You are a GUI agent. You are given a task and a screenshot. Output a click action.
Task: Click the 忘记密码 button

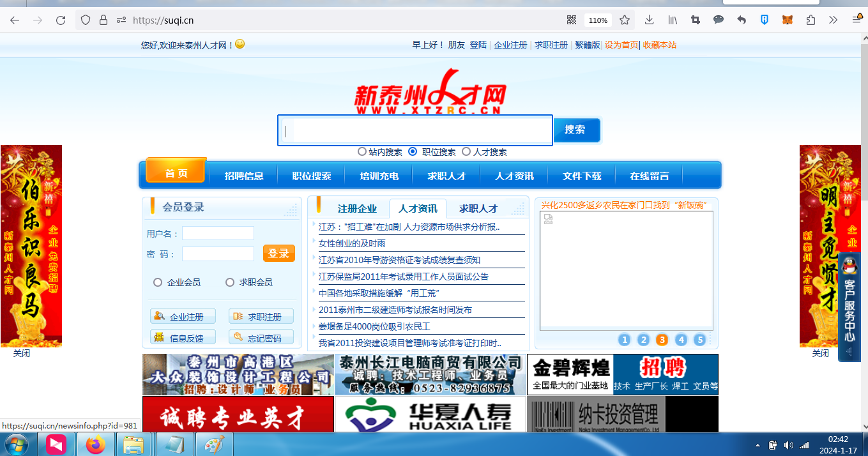tap(261, 337)
